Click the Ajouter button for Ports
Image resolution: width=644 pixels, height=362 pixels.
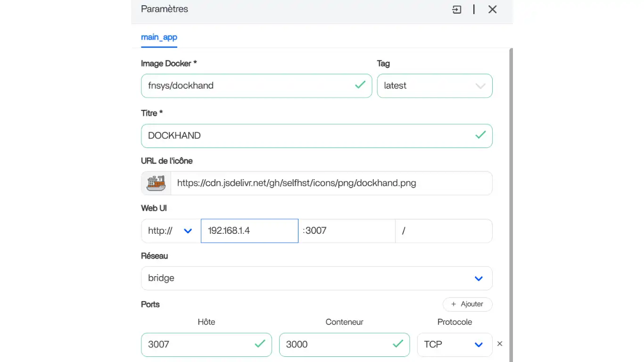pos(467,304)
